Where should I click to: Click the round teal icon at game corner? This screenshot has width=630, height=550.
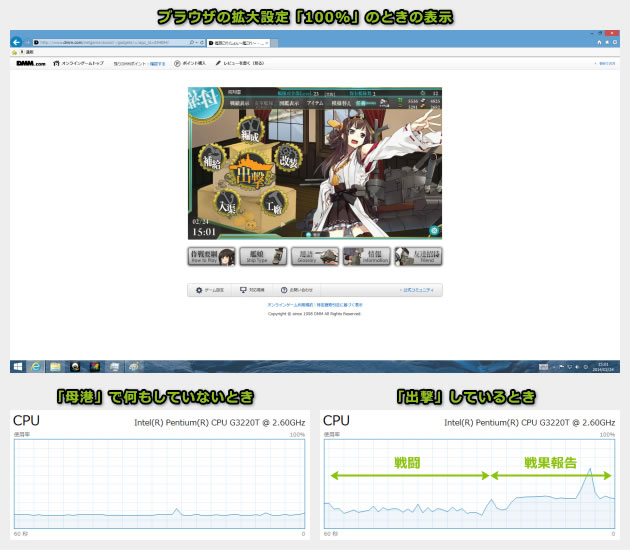tap(434, 230)
